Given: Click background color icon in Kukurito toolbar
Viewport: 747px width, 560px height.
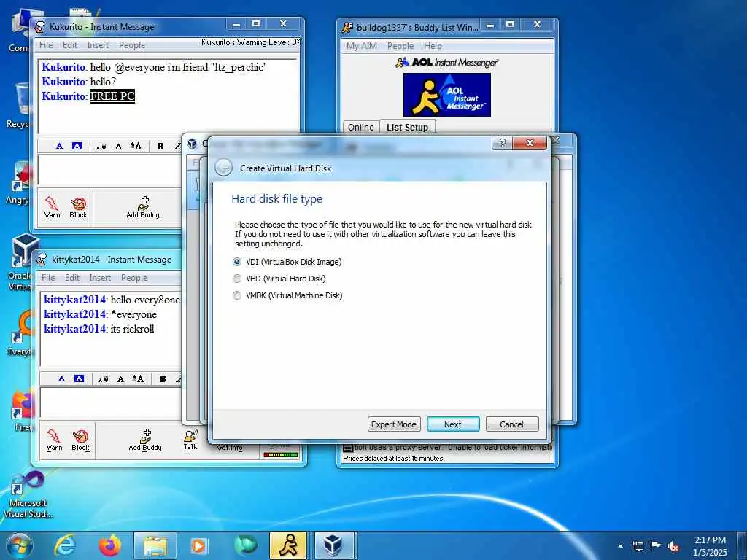Looking at the screenshot, I should click(77, 146).
